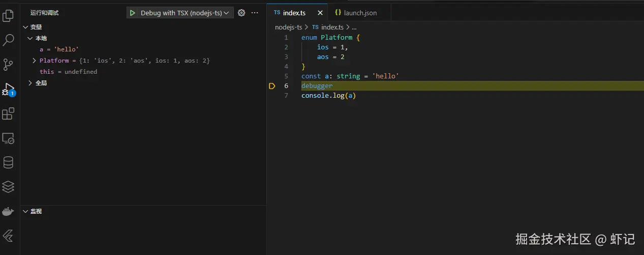Click the console.log(a) line
The image size is (644, 255).
[328, 96]
